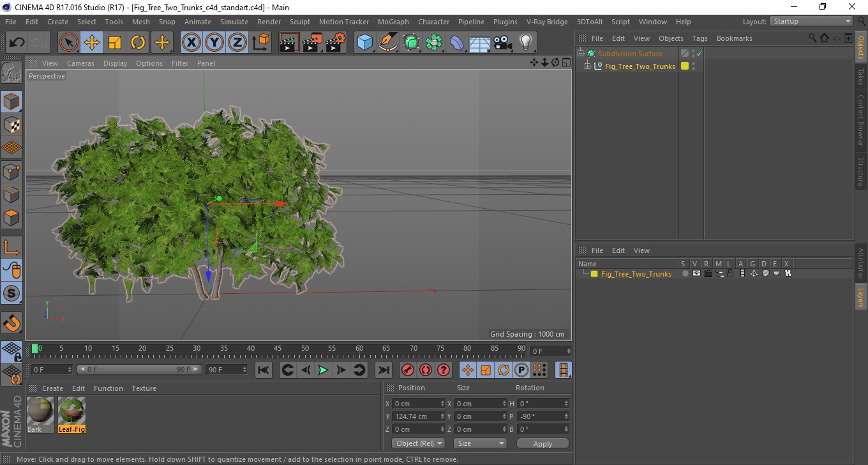
Task: Select the Leaf-Fig material thumbnail
Action: click(x=71, y=411)
